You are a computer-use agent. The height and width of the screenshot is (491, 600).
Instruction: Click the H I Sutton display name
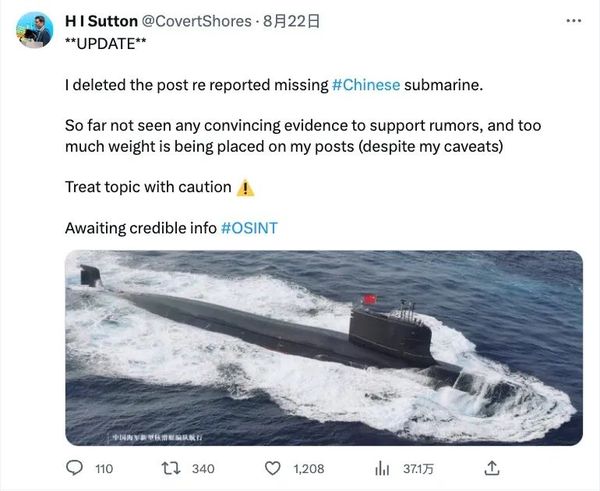tap(101, 21)
